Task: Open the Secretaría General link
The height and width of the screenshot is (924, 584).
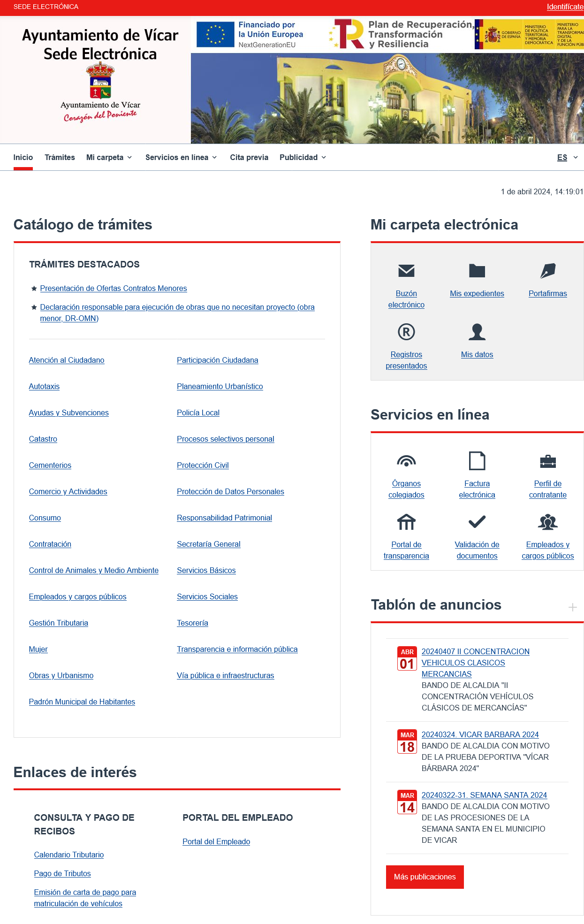Action: coord(208,544)
